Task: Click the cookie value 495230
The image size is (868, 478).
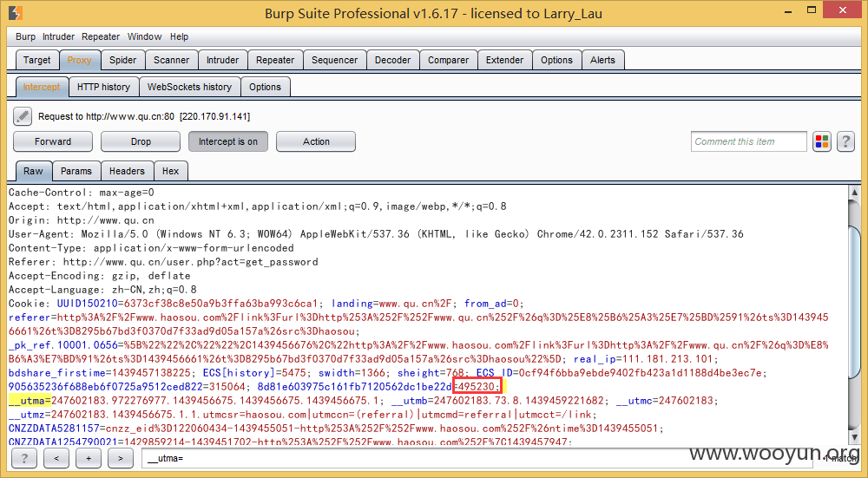Action: coord(476,387)
